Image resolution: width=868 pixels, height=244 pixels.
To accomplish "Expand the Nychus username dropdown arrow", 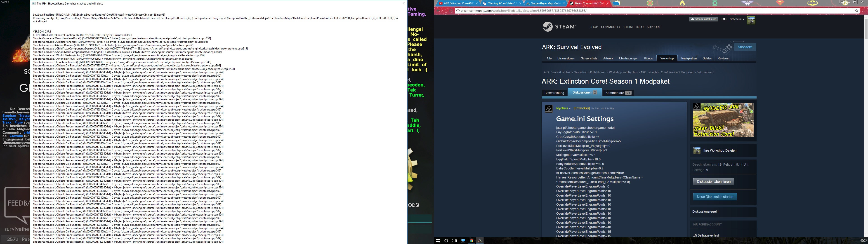I will click(570, 108).
